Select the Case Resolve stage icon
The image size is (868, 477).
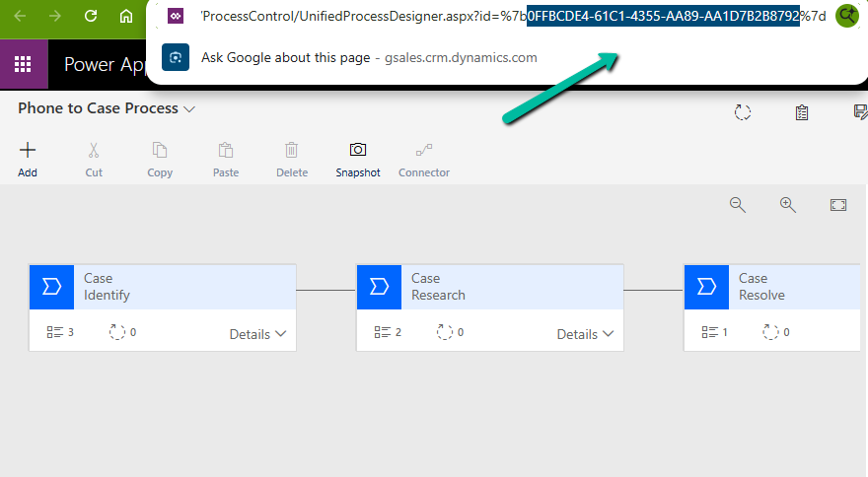706,287
